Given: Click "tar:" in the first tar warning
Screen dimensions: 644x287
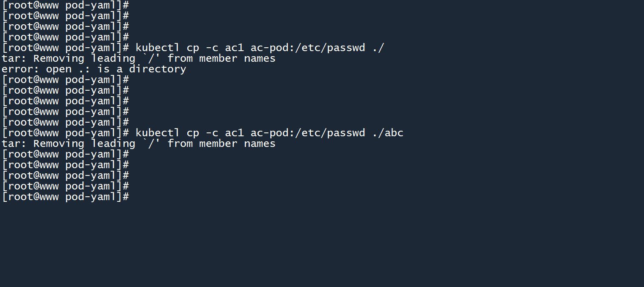Looking at the screenshot, I should (x=14, y=58).
